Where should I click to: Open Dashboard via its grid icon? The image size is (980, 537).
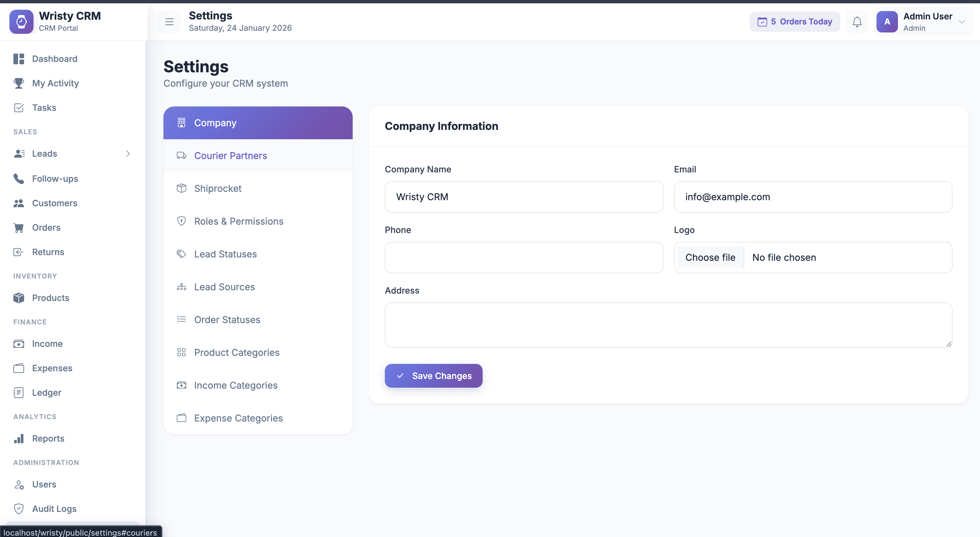point(19,59)
